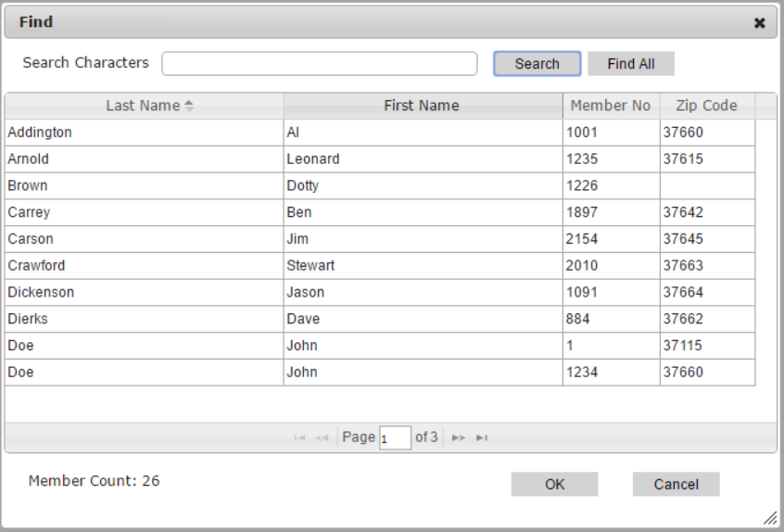The height and width of the screenshot is (532, 784).
Task: Click the Member Count: 26 label
Action: (94, 481)
